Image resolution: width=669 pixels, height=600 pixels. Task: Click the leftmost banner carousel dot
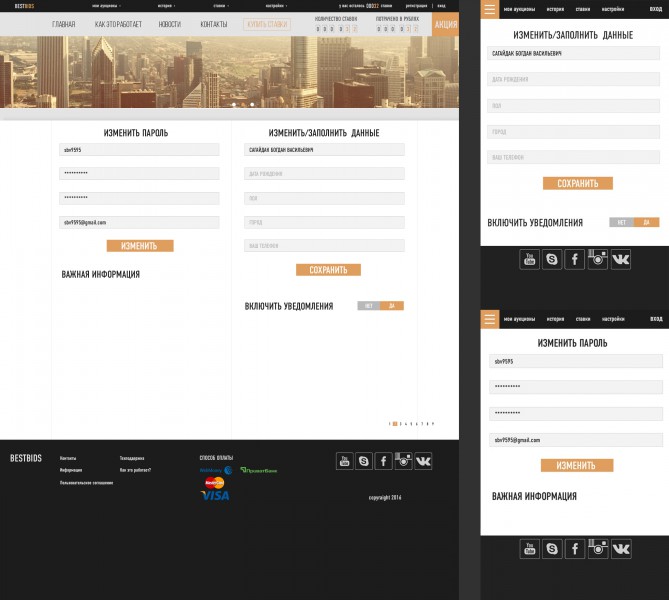[x=234, y=105]
